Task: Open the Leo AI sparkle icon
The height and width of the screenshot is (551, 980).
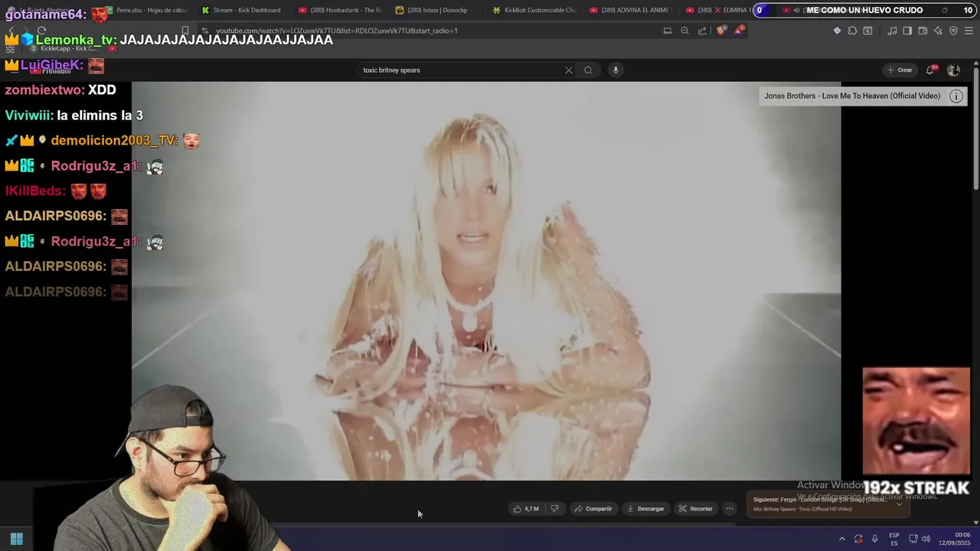Action: (x=938, y=31)
